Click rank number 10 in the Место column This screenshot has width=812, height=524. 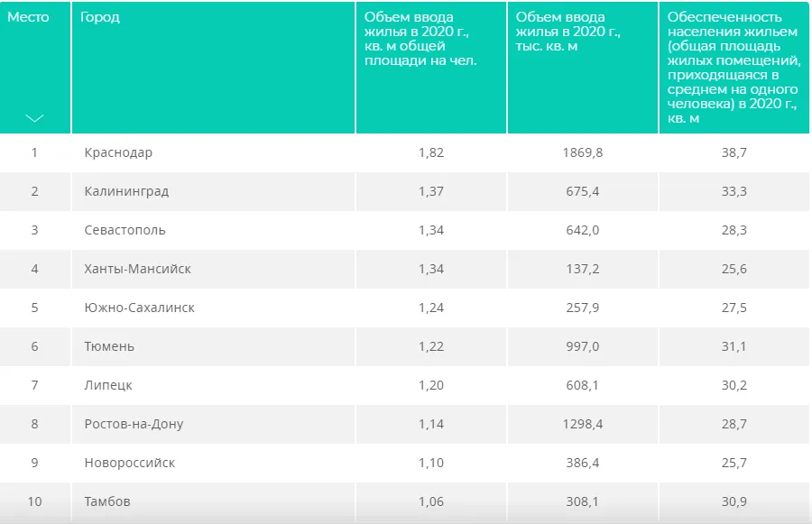click(34, 501)
